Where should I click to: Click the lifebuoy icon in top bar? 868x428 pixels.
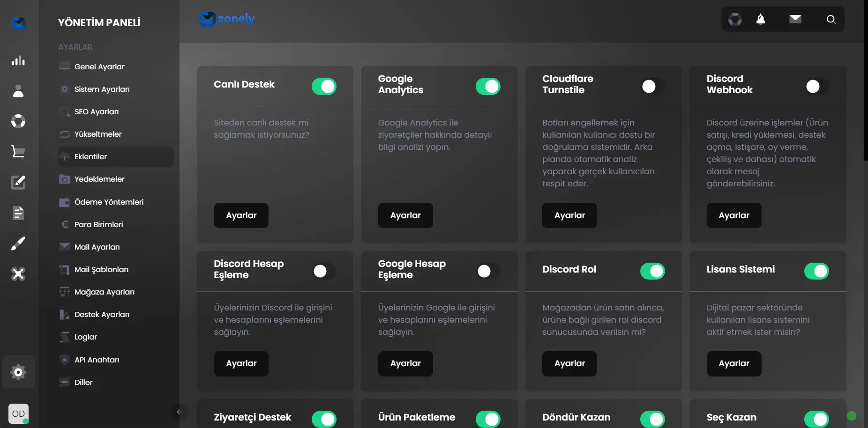tap(735, 19)
